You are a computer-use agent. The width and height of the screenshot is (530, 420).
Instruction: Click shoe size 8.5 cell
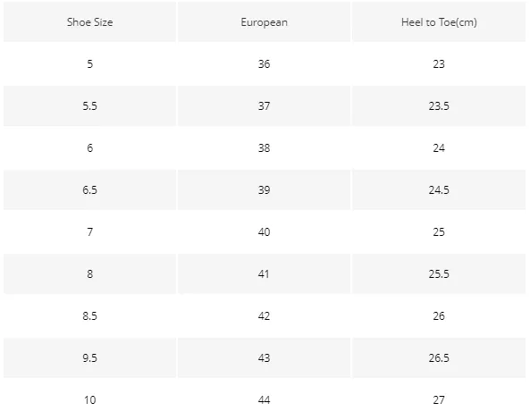[x=90, y=315]
